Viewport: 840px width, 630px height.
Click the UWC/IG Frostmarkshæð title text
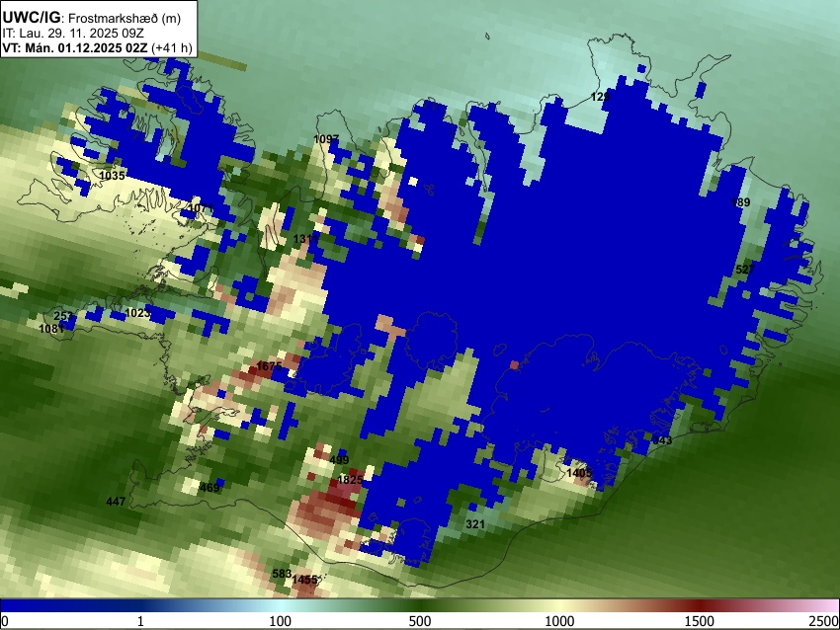(92, 18)
